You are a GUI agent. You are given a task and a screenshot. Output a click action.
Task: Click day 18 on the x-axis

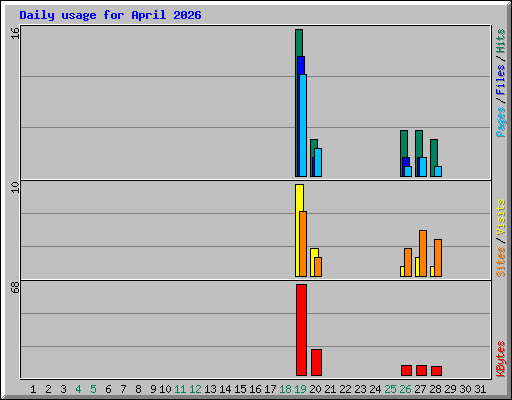tap(285, 389)
